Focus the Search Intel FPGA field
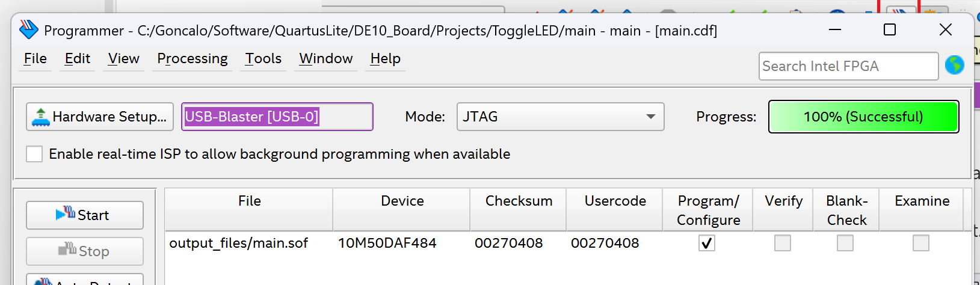This screenshot has height=285, width=980. click(x=848, y=66)
